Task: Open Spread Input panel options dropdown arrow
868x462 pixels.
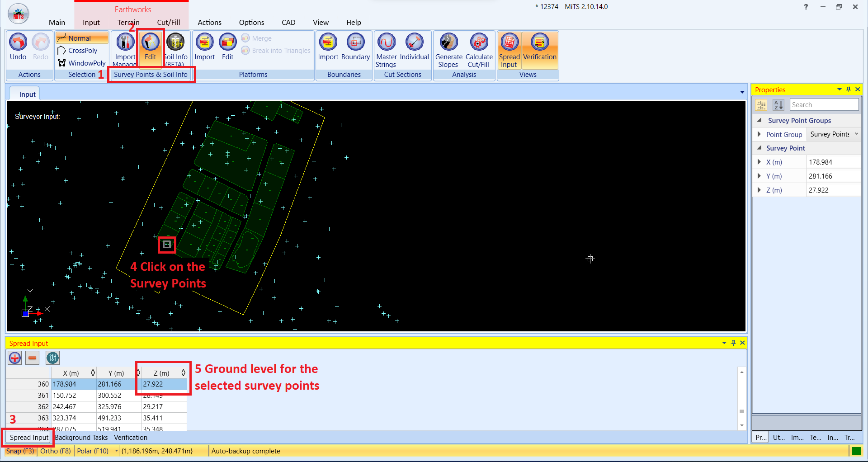Action: click(x=724, y=343)
